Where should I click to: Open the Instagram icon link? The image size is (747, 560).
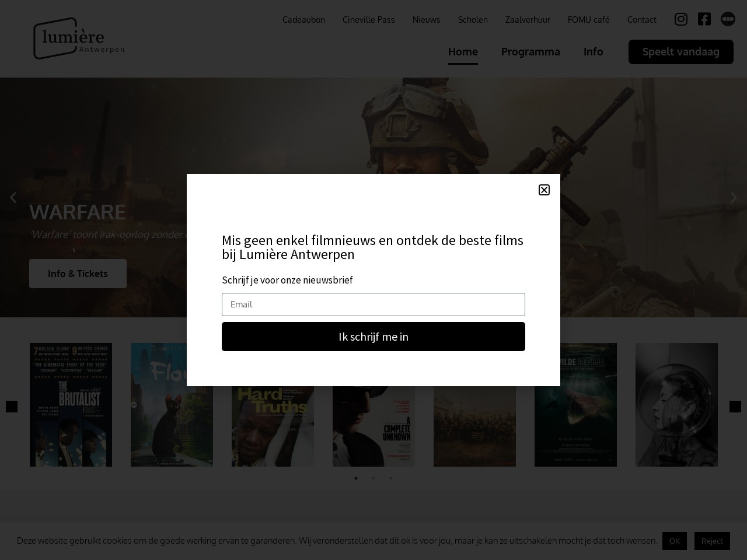(x=681, y=19)
